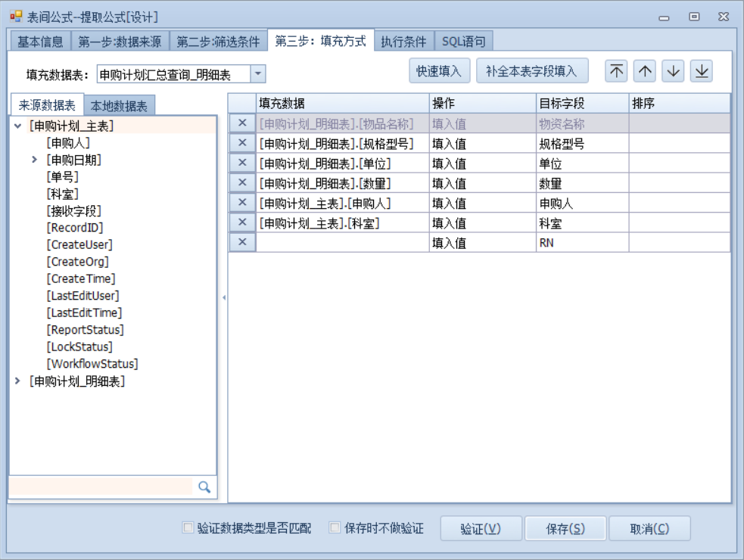Delete the 申购人 mapping row with X
Viewport: 744px width, 560px height.
pos(242,202)
